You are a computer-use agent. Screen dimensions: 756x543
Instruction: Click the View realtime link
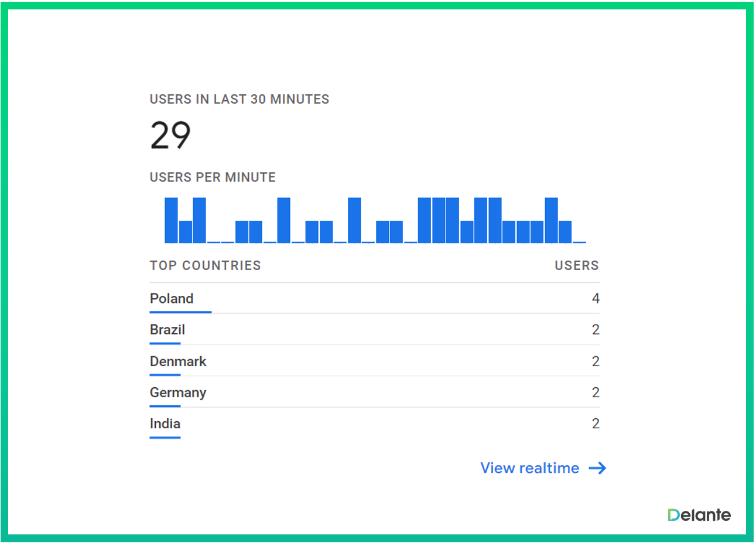[x=529, y=468]
